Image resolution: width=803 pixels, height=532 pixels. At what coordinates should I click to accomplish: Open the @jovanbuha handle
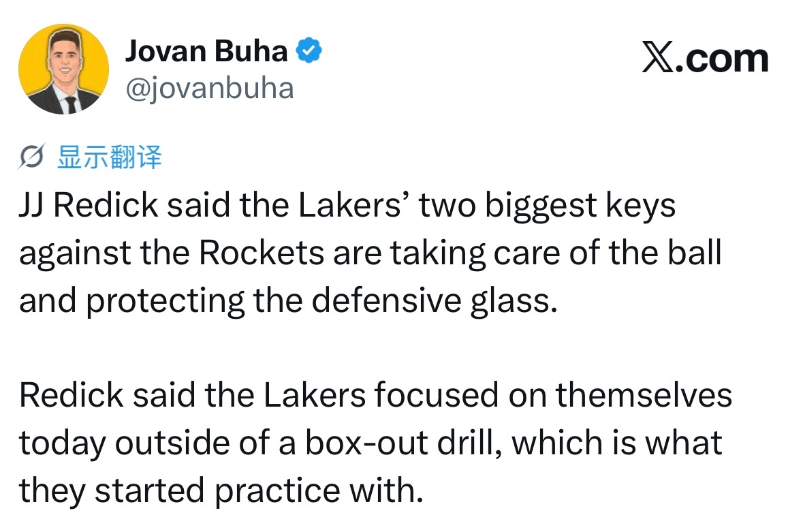[x=209, y=88]
